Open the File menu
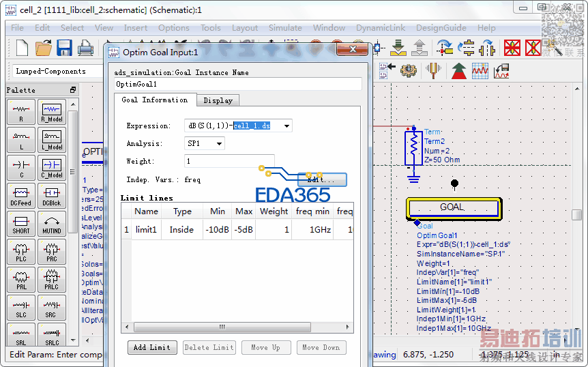Screen dimensions: 588x367 (17, 28)
